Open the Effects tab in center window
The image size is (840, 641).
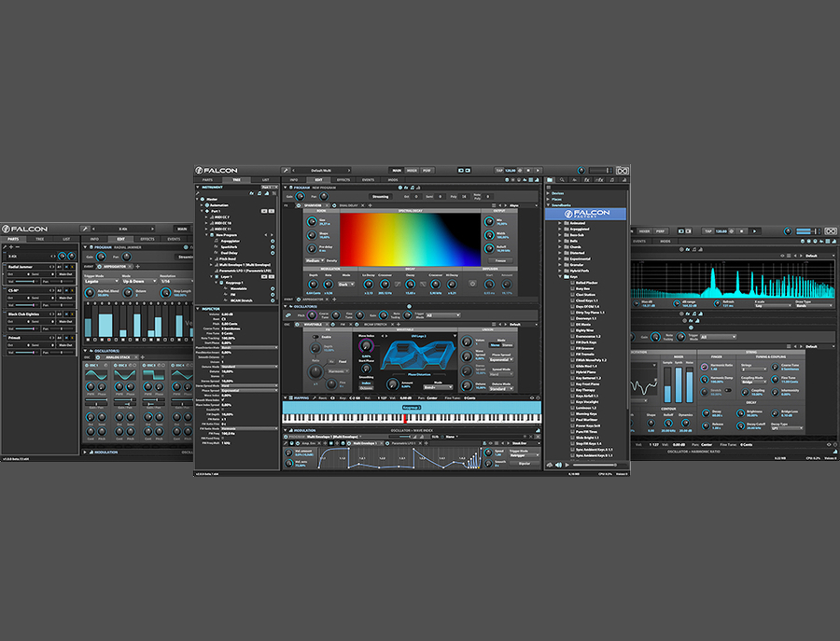tap(343, 180)
